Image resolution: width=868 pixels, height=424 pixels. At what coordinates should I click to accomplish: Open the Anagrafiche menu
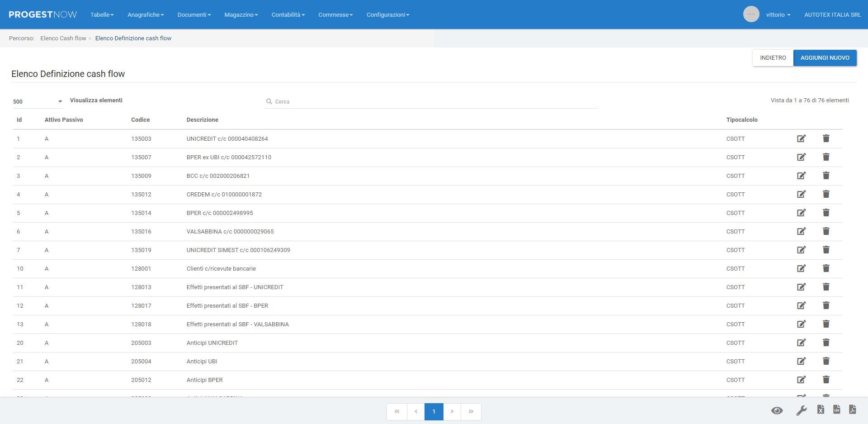tap(146, 15)
